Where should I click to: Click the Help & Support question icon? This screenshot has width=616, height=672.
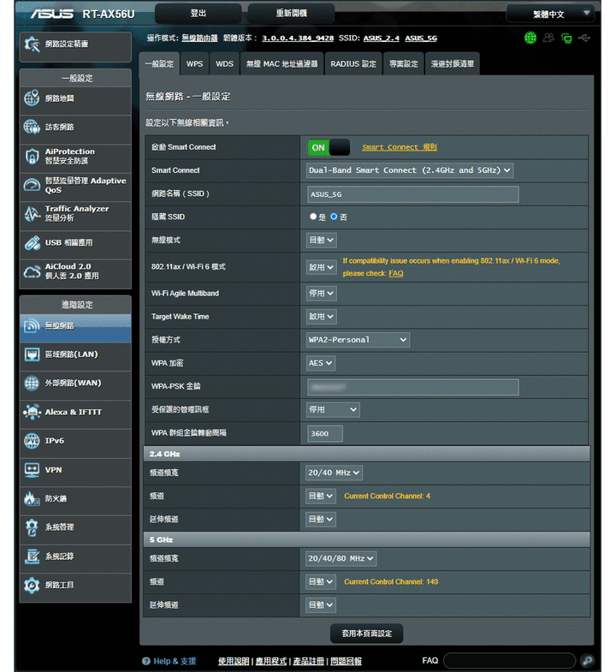tap(146, 661)
